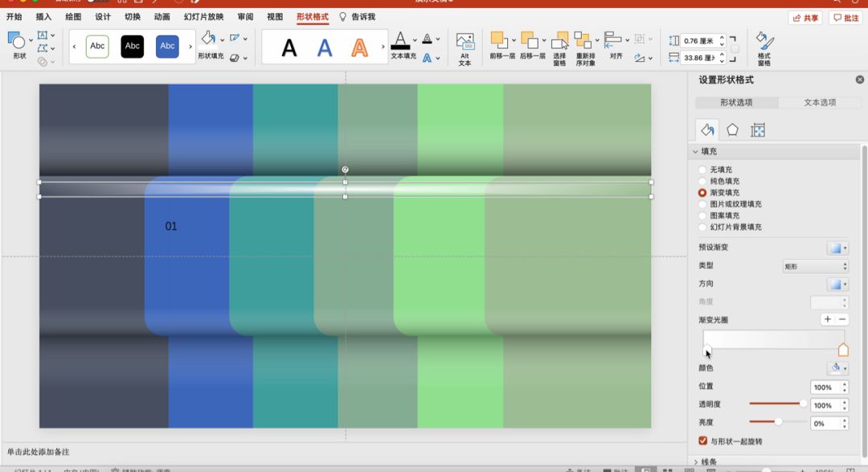Click the text outline A icon
Viewport: 868px width, 472px height.
(427, 39)
